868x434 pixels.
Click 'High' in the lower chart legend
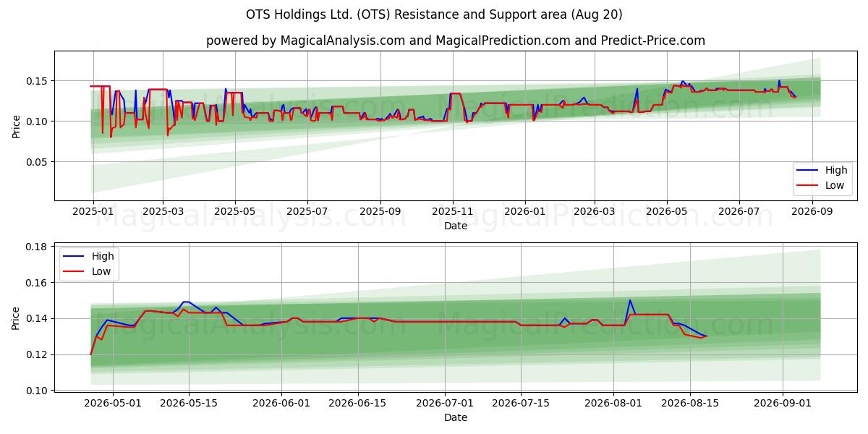[x=103, y=257]
